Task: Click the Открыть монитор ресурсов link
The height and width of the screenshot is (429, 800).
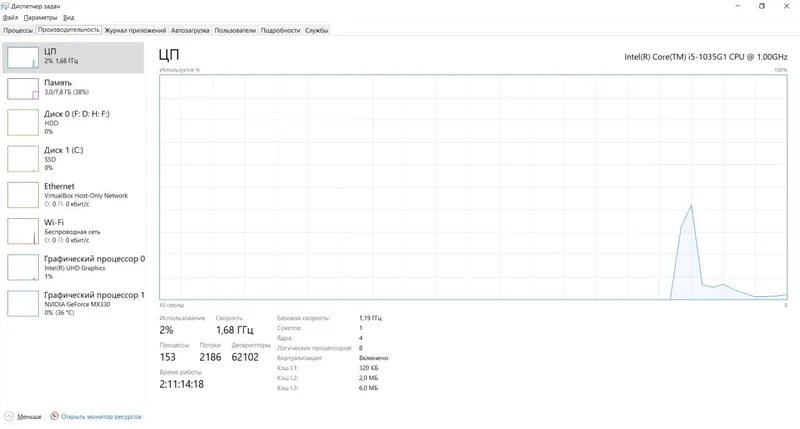Action: [x=101, y=416]
